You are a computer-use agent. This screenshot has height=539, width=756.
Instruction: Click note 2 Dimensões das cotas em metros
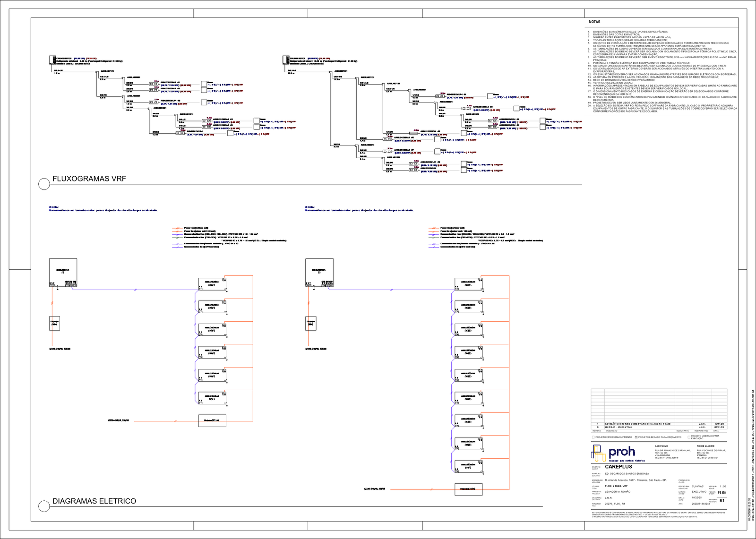616,34
